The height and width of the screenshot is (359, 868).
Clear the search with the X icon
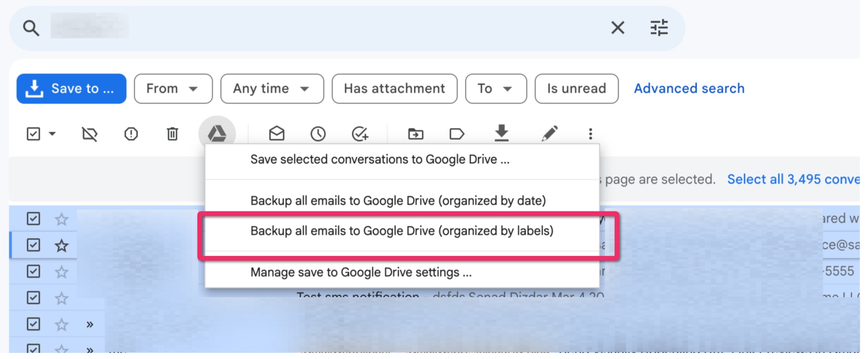618,28
